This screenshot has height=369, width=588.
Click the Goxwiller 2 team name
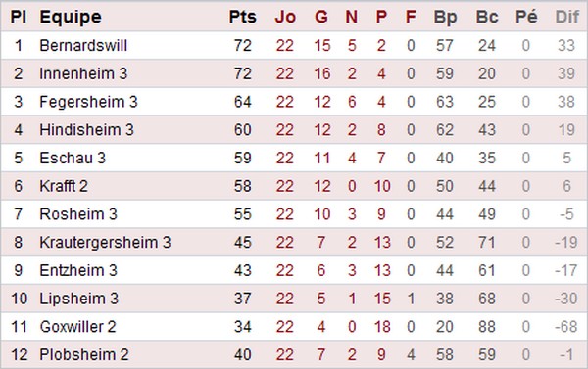(77, 327)
